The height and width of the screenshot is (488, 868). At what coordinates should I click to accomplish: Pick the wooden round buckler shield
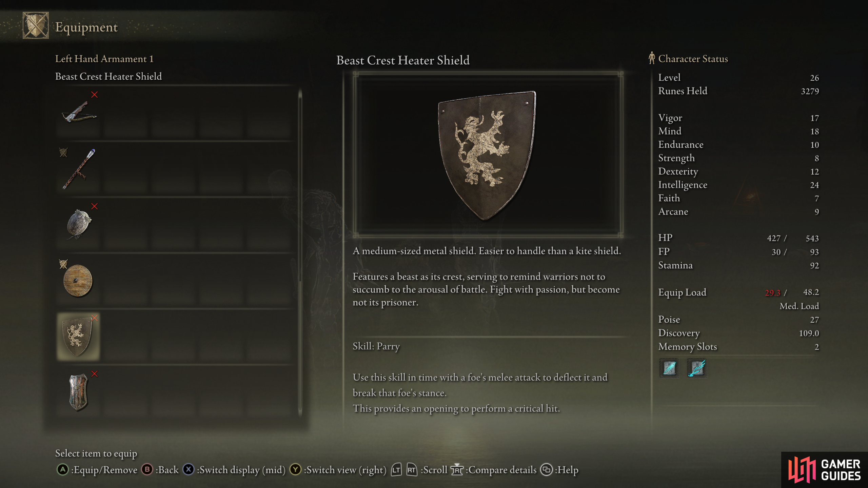pos(78,280)
